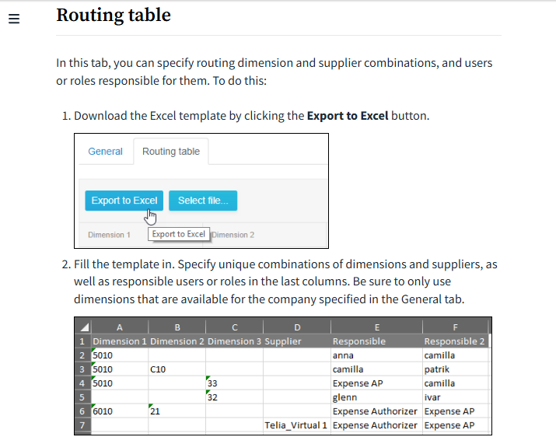
Task: Click Expense Authorizer in row 6
Action: (377, 411)
